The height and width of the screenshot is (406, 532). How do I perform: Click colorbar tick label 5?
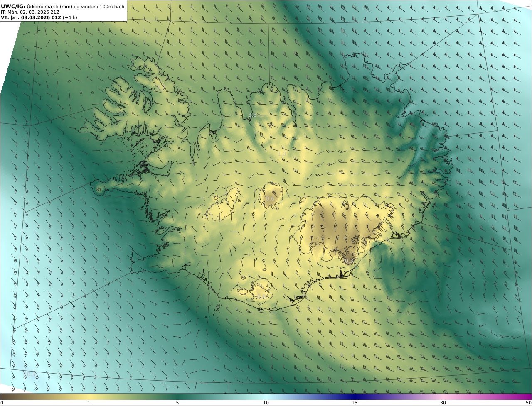pyautogui.click(x=177, y=403)
